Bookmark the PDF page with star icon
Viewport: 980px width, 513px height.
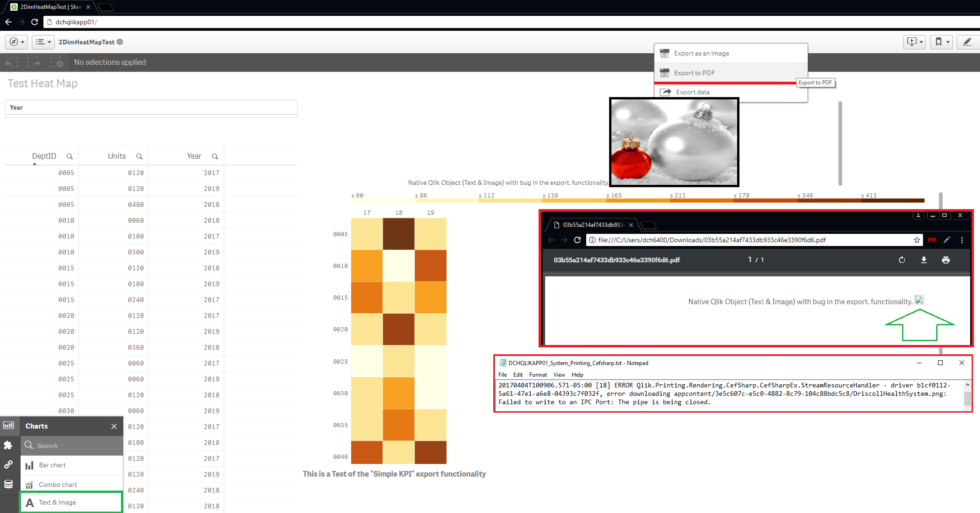coord(917,240)
